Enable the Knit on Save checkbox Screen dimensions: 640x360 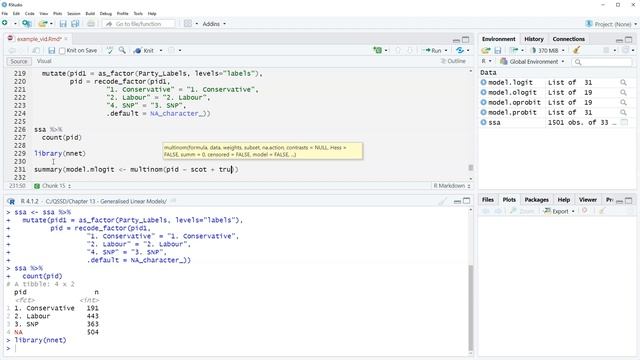(x=62, y=51)
